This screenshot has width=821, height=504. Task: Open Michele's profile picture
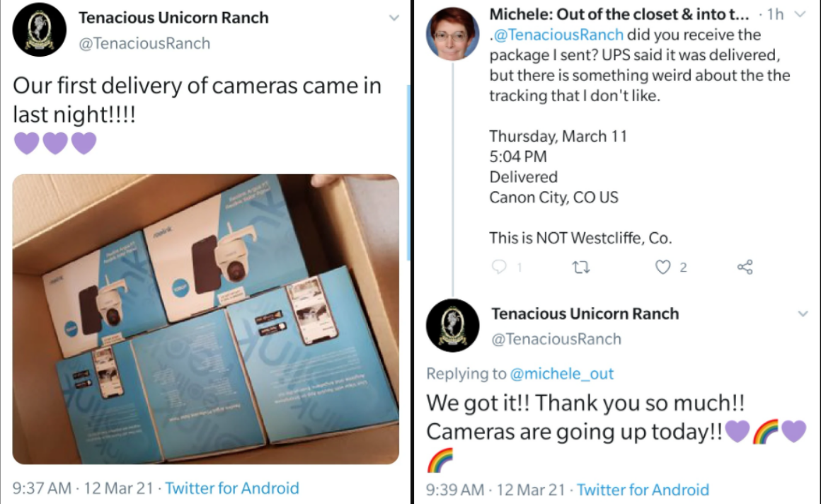pos(453,34)
